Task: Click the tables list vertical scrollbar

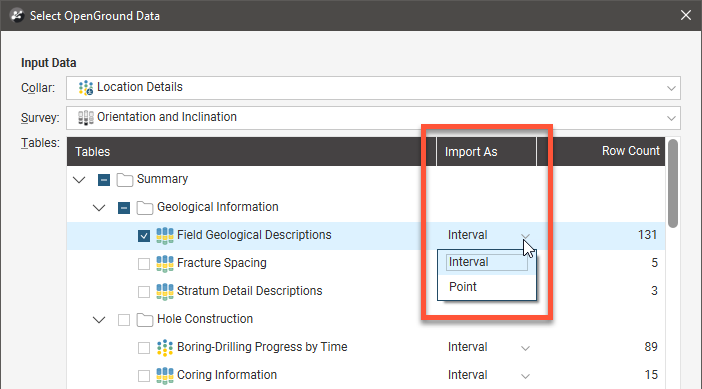Action: pyautogui.click(x=672, y=184)
